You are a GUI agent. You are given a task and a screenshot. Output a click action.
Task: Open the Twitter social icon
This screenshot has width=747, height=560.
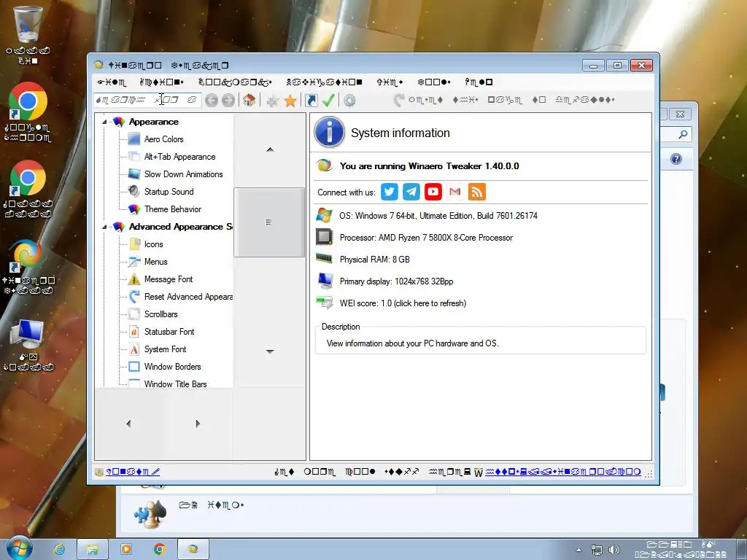click(390, 192)
